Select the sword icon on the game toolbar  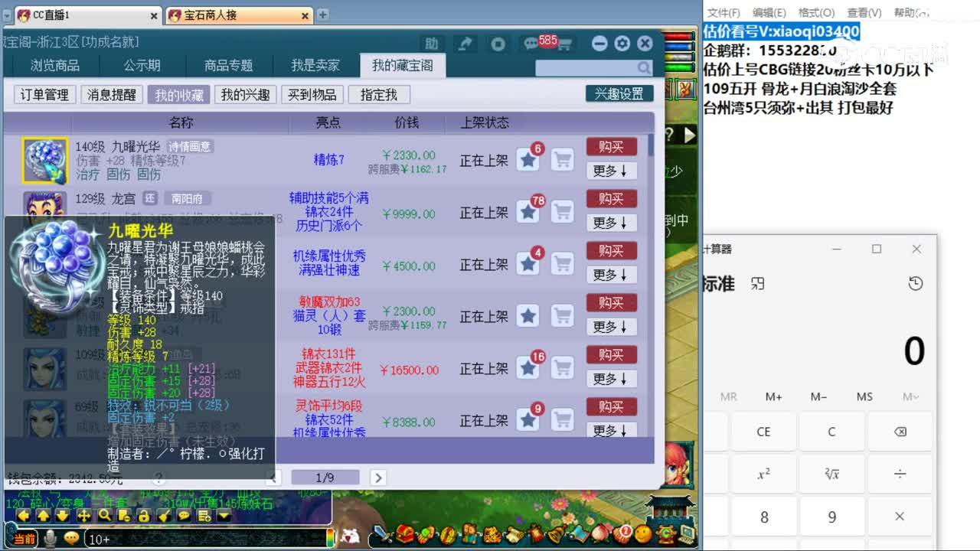pos(382,536)
